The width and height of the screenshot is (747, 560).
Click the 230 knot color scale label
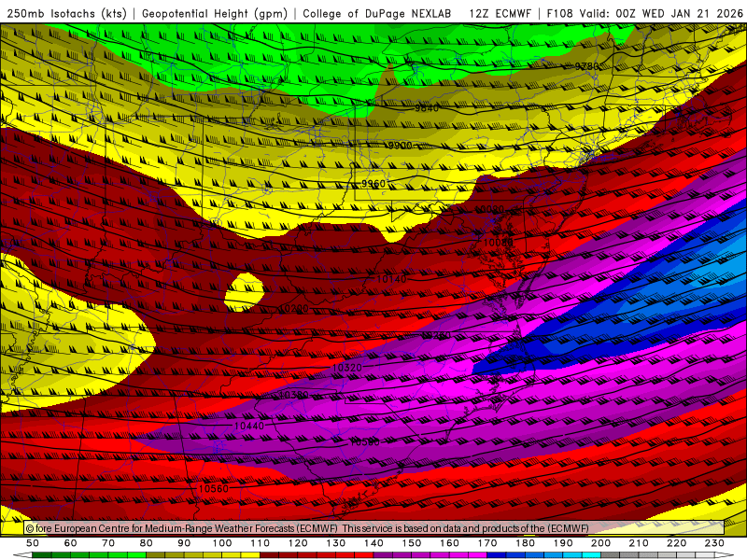715,543
